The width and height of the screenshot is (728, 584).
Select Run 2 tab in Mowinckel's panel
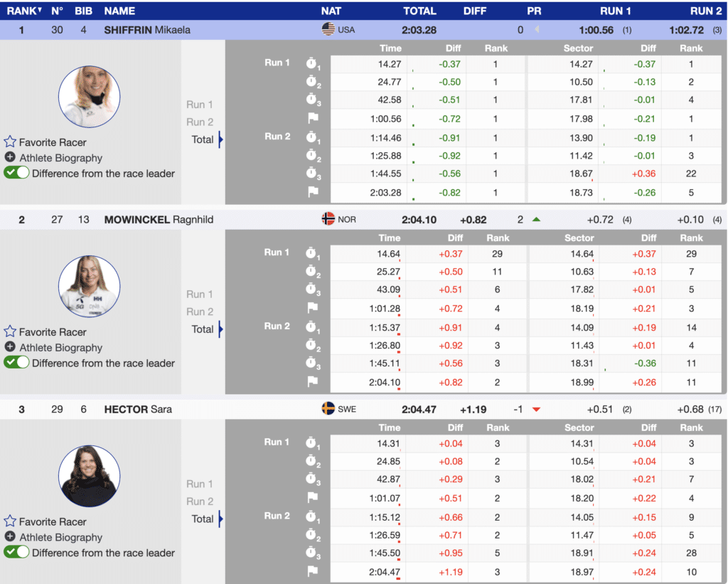200,312
